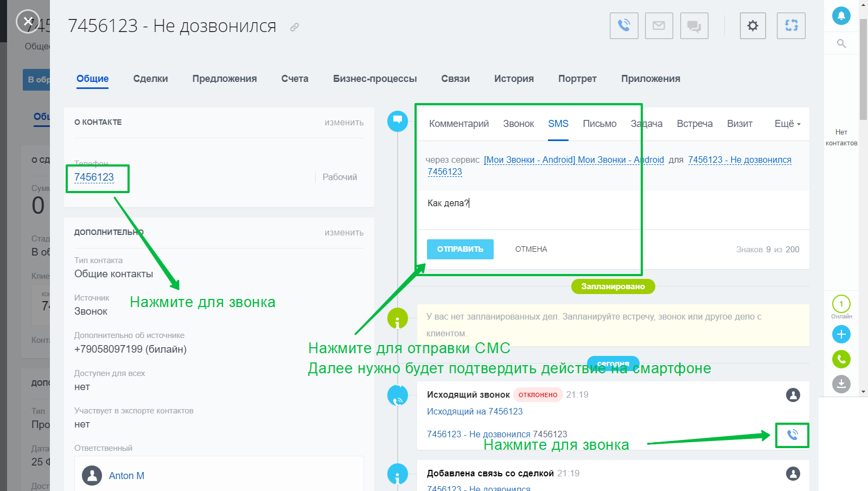Click изменить in О контакте section
The width and height of the screenshot is (868, 491).
[x=344, y=123]
